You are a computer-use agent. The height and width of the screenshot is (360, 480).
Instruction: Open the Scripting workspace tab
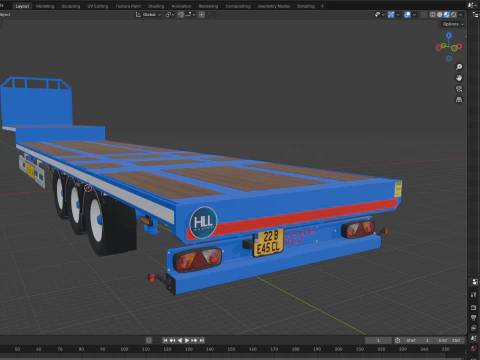coord(306,6)
